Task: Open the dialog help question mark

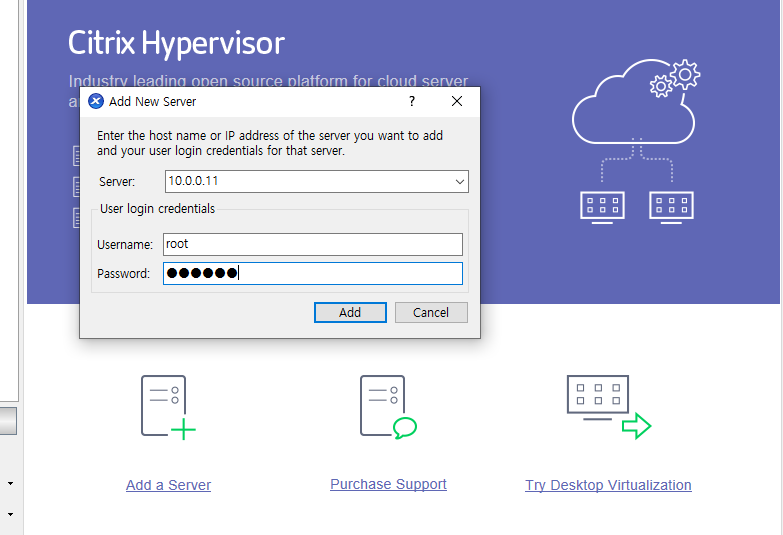Action: pos(411,101)
